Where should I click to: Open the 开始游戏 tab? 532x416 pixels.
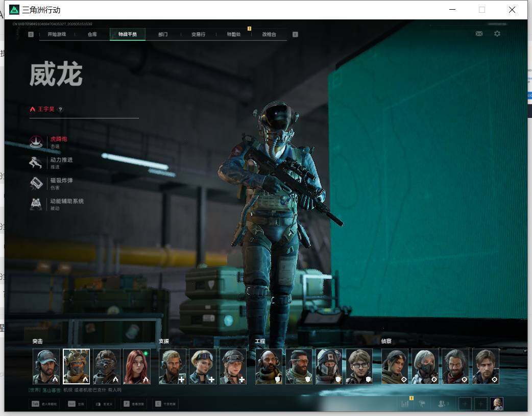[x=57, y=34]
